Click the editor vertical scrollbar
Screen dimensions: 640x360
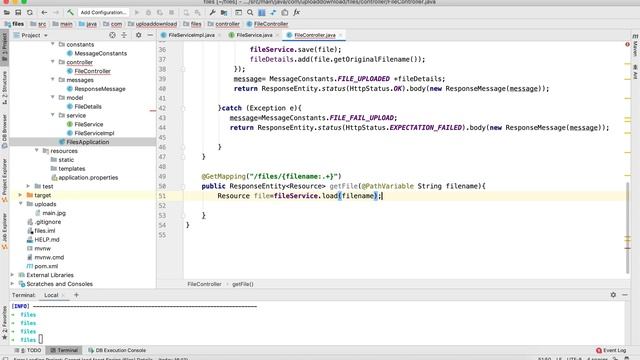click(627, 229)
